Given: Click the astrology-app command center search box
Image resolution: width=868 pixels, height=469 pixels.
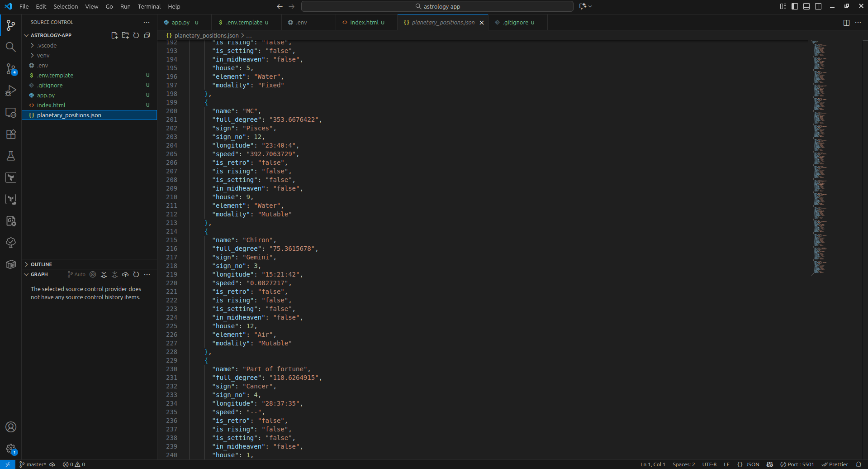Looking at the screenshot, I should point(437,6).
